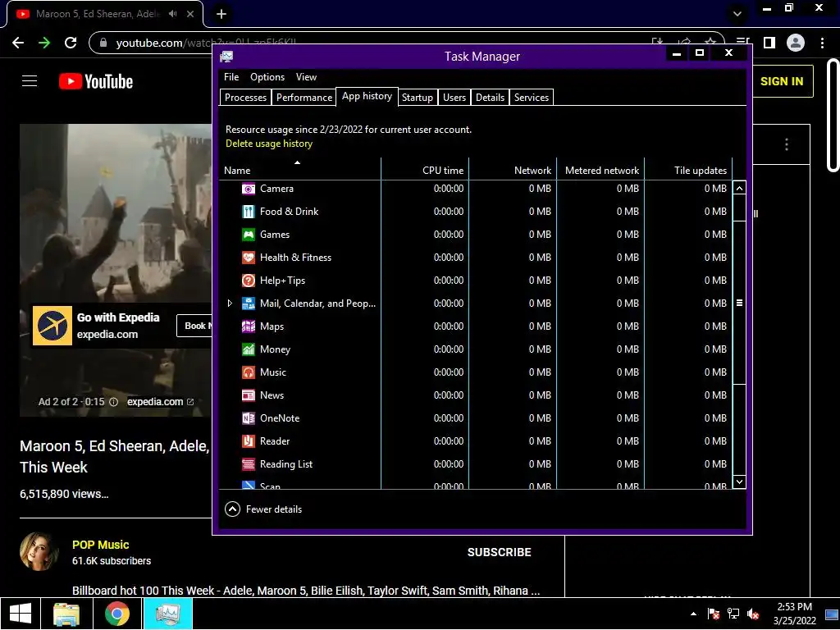The width and height of the screenshot is (840, 630).
Task: Click the app list scrollbar thumb
Action: tap(739, 303)
